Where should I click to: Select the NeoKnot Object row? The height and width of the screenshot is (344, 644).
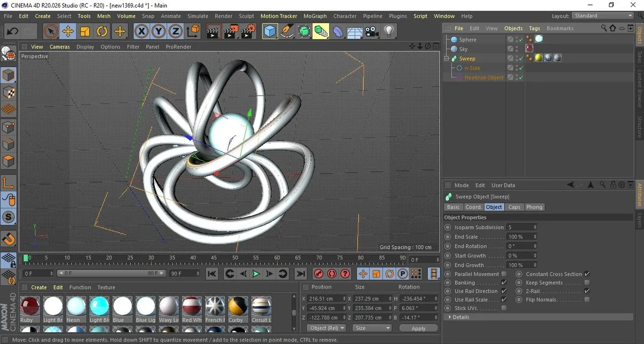(x=484, y=78)
